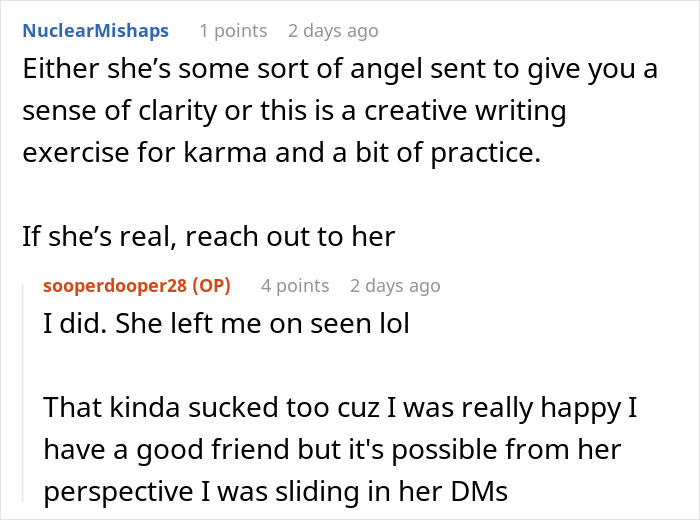
Task: Click the "1 points" score label
Action: [233, 31]
